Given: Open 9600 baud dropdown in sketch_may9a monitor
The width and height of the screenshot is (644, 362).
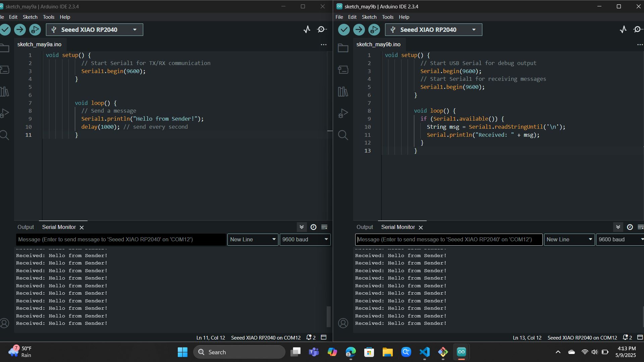Looking at the screenshot, I should coord(305,239).
